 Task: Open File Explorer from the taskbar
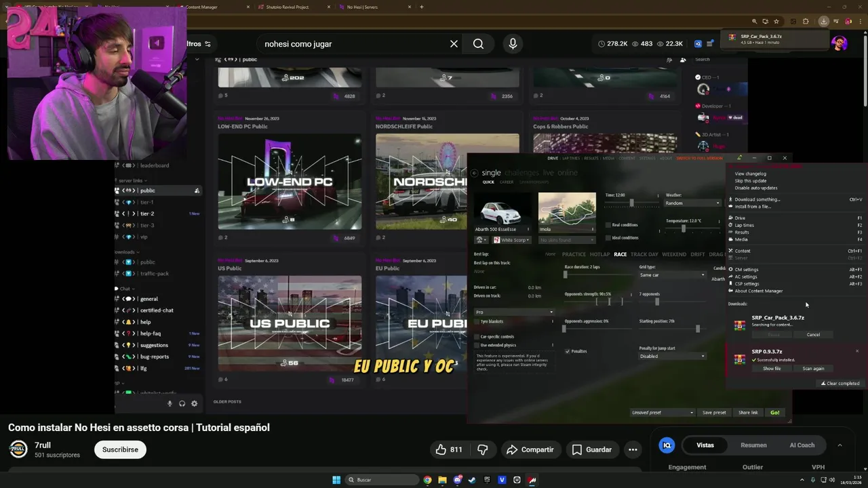tap(442, 480)
